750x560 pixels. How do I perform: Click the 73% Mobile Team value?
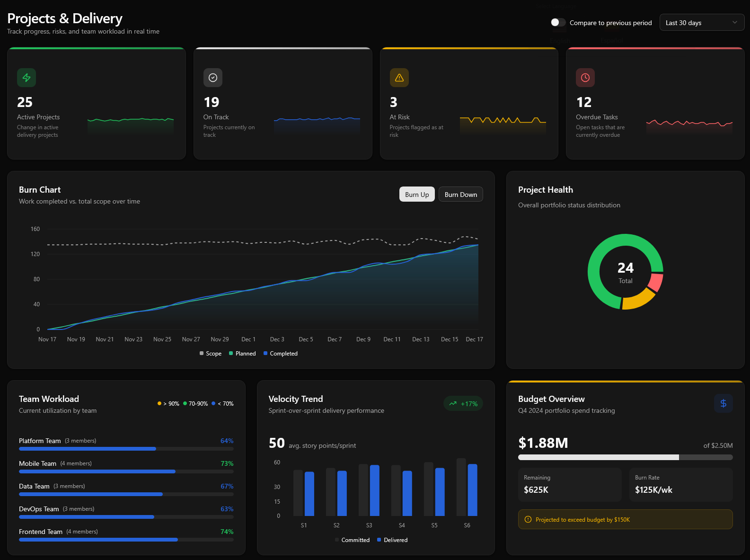coord(227,463)
